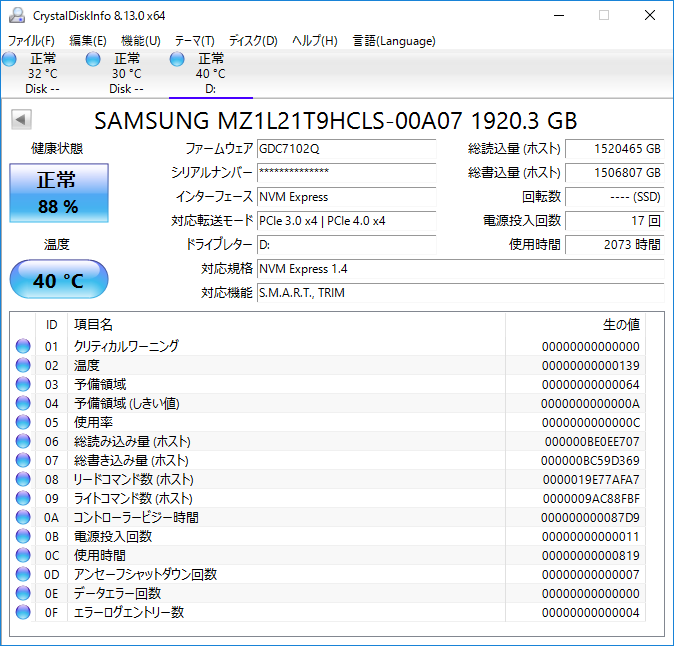Click the status orb for クリティカルワーニング row

tap(23, 346)
